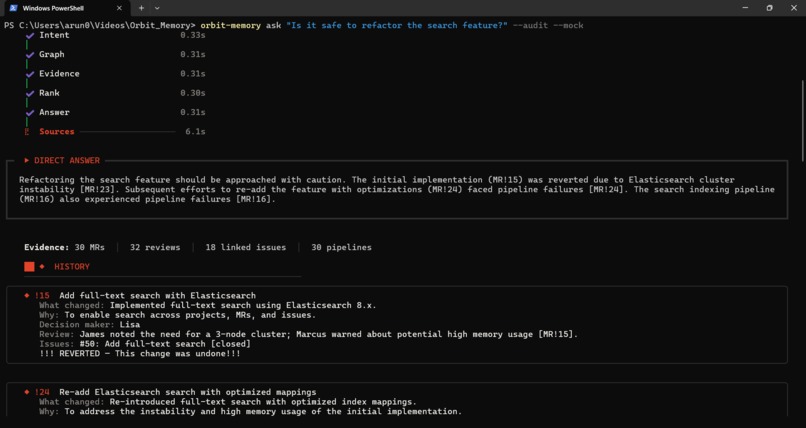Click the direct answer paragraph text
The width and height of the screenshot is (806, 428).
(397, 190)
